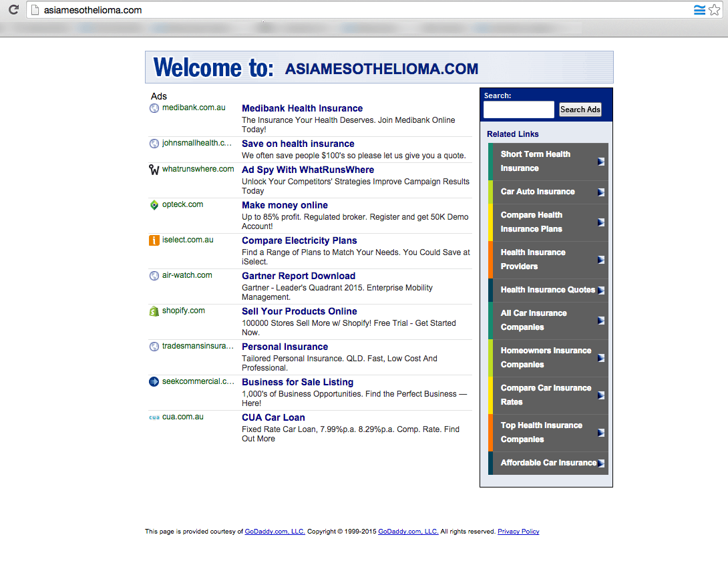Click the blue menu icon near address bar
Viewport: 728px width, 585px height.
[x=699, y=10]
